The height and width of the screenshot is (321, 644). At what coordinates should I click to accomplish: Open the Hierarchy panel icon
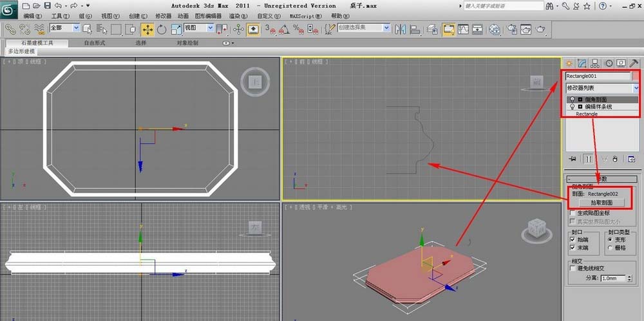[595, 63]
